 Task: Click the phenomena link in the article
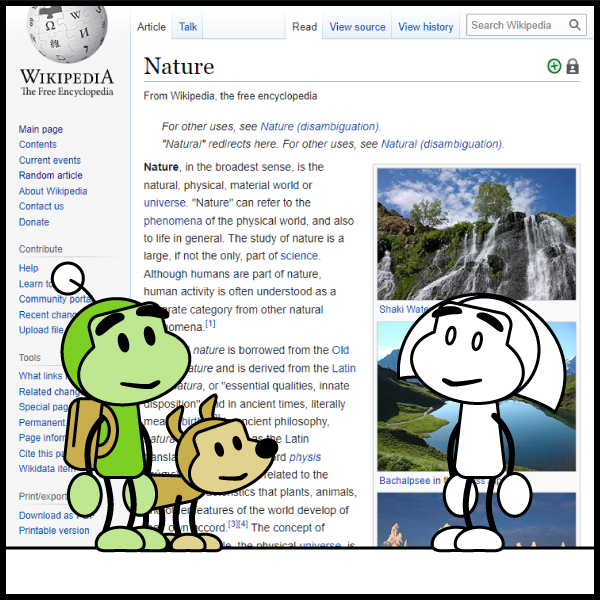(x=173, y=220)
